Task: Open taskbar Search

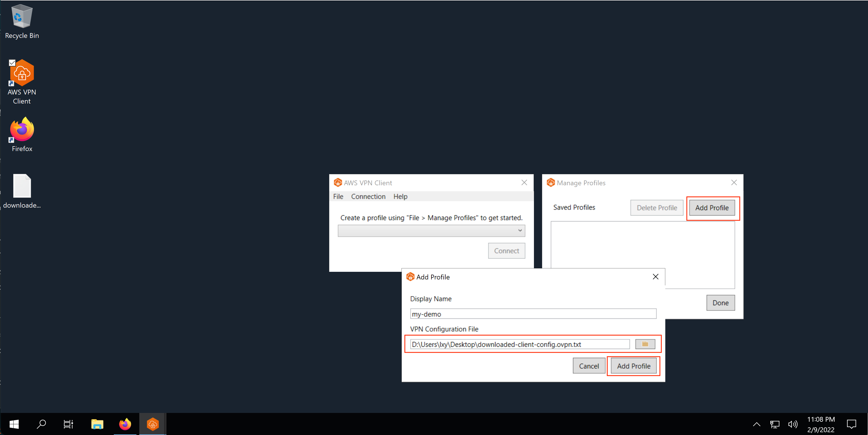Action: (41, 424)
